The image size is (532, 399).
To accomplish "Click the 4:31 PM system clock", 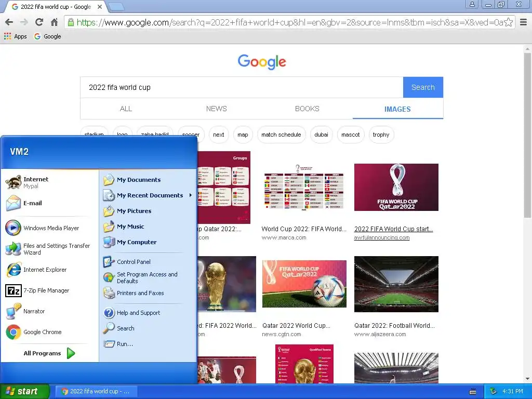I will tap(513, 391).
